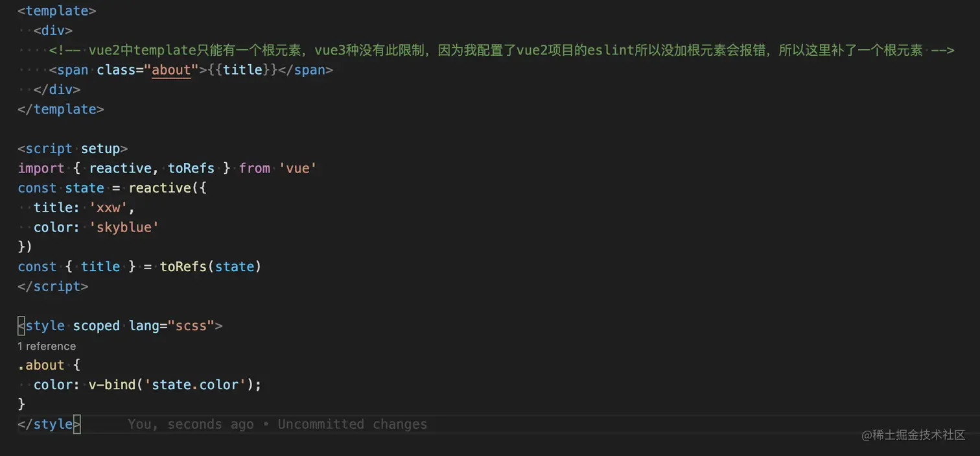This screenshot has width=980, height=456.
Task: Click the "1 reference" CodeLens link
Action: (x=47, y=346)
